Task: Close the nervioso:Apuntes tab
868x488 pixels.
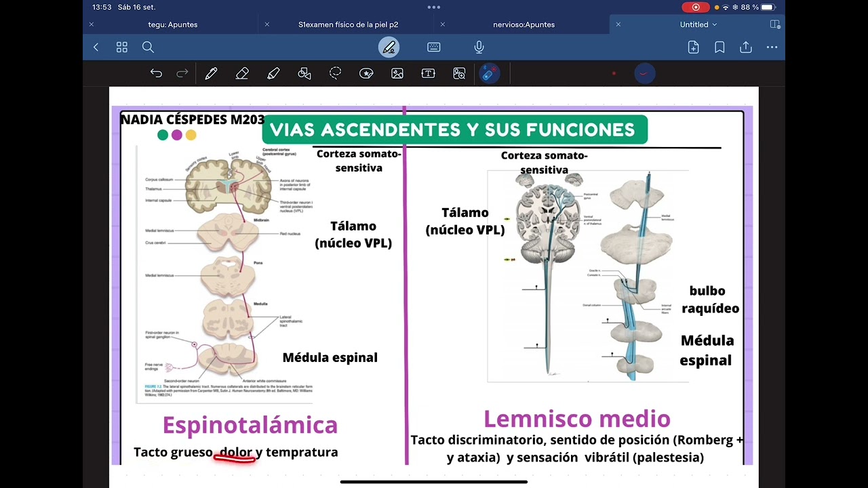Action: point(443,24)
